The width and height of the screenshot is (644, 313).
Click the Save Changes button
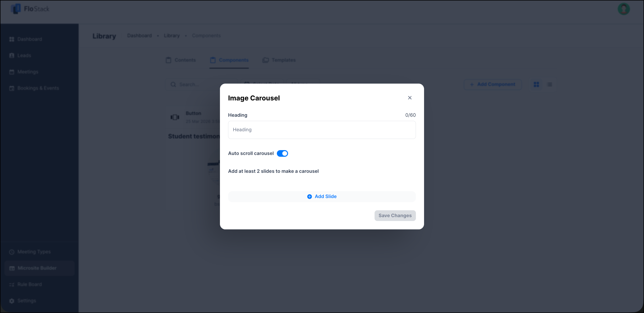coord(395,216)
